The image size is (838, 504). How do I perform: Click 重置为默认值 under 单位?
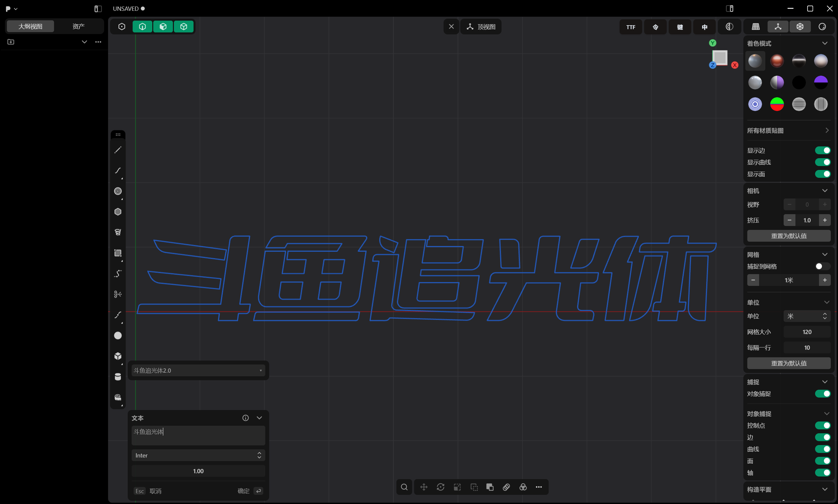tap(789, 363)
